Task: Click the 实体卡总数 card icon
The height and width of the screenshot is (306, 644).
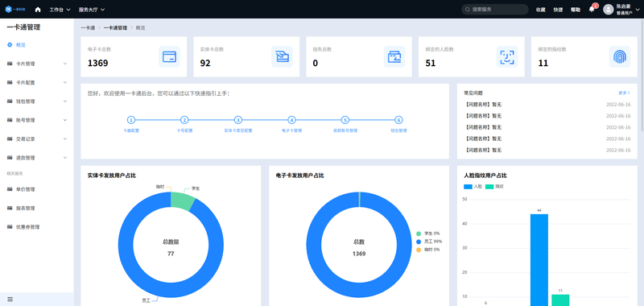Action: tap(282, 56)
